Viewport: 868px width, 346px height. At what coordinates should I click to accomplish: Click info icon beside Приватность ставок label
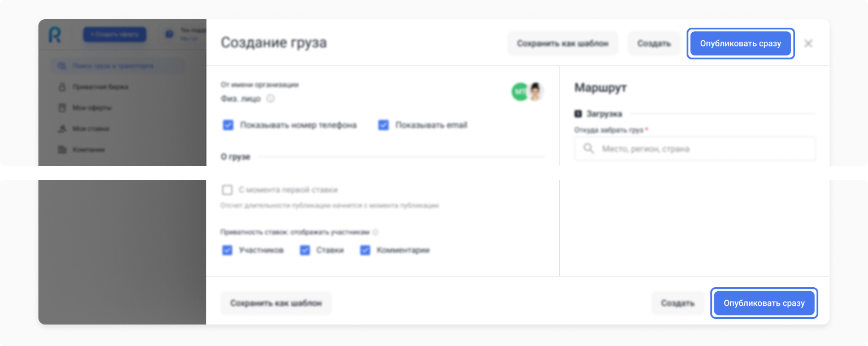(x=376, y=232)
